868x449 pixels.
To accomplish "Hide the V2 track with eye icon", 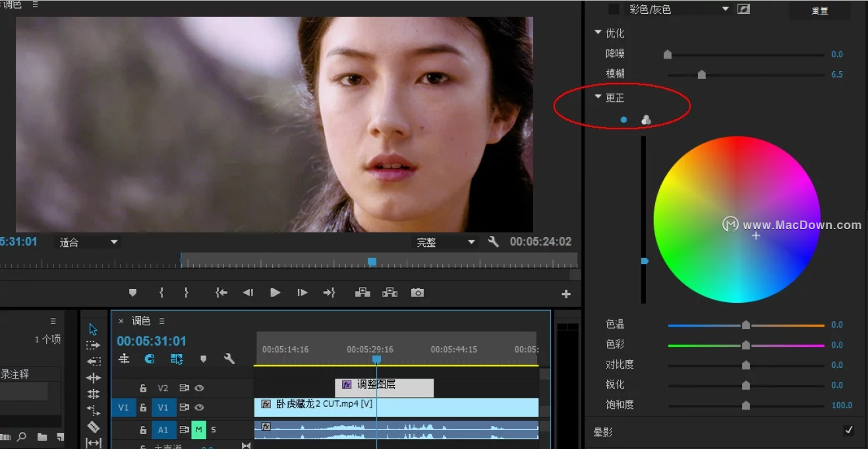I will pyautogui.click(x=199, y=388).
